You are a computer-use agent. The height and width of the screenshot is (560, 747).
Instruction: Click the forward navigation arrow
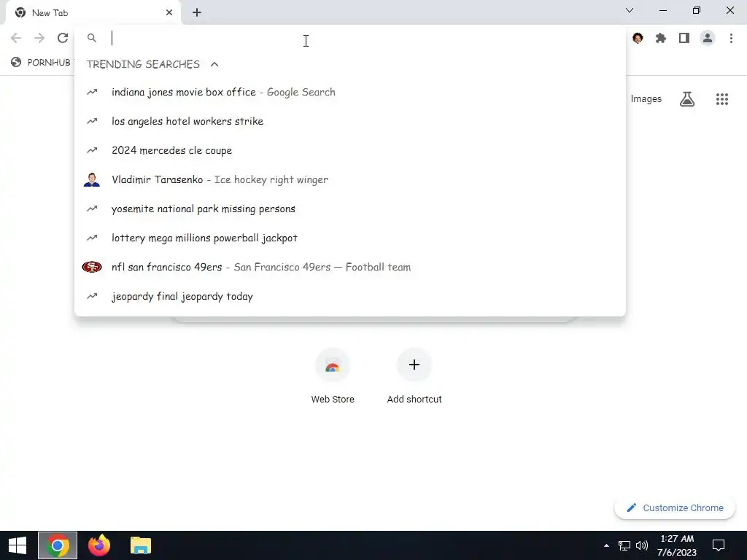[x=39, y=38]
